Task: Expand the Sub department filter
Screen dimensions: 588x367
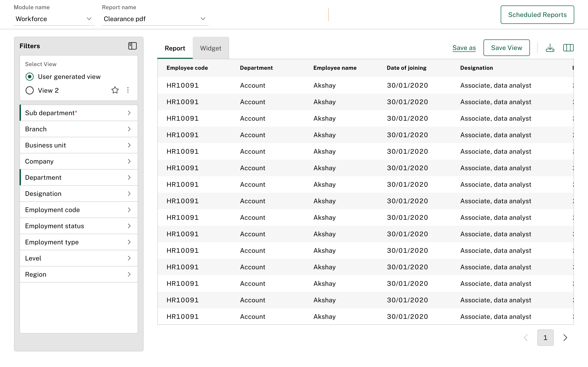Action: 79,113
